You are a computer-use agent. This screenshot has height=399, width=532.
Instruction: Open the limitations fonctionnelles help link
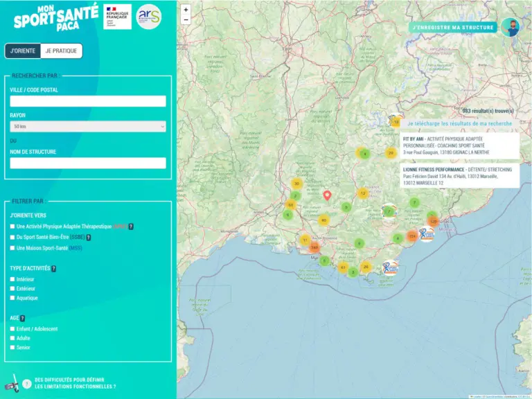point(76,383)
